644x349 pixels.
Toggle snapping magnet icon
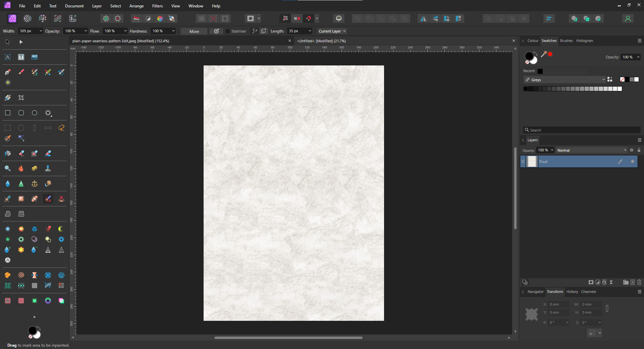click(309, 18)
